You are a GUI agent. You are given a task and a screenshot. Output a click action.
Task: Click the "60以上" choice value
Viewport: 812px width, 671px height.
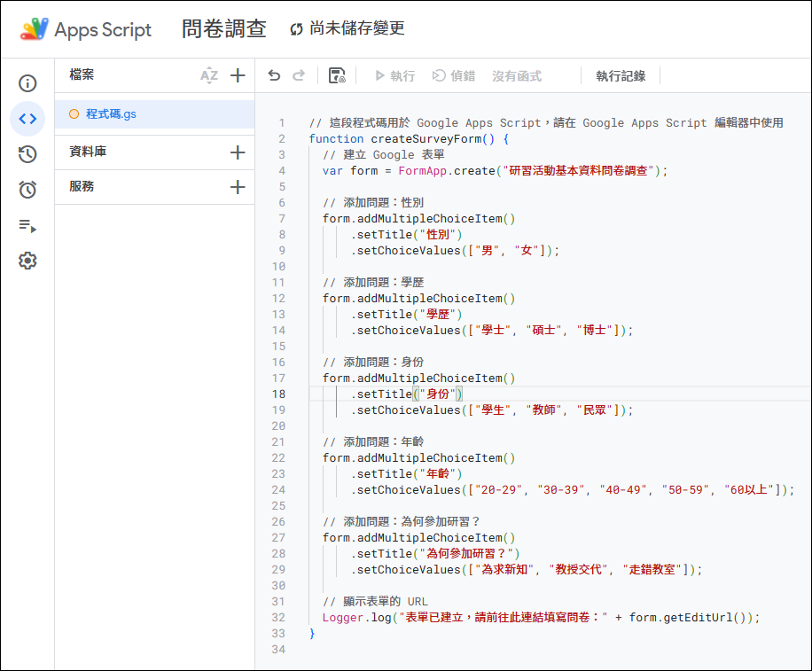749,490
